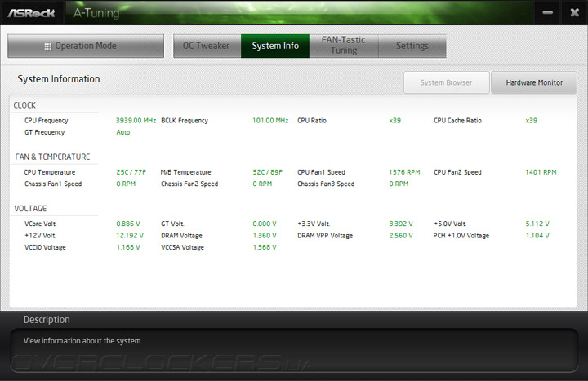Go to the Settings tab
The height and width of the screenshot is (381, 588).
(412, 46)
